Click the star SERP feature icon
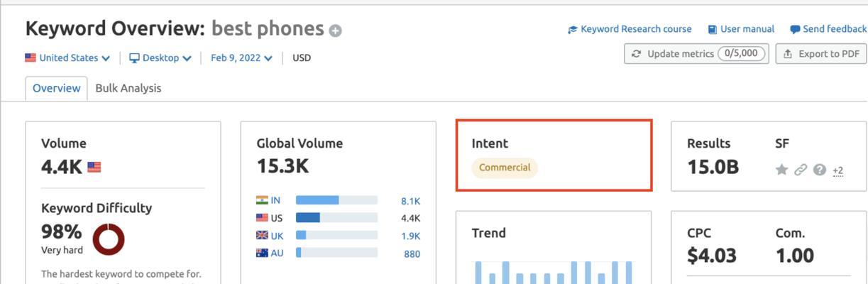Viewport: 868px width, 284px height. [781, 170]
